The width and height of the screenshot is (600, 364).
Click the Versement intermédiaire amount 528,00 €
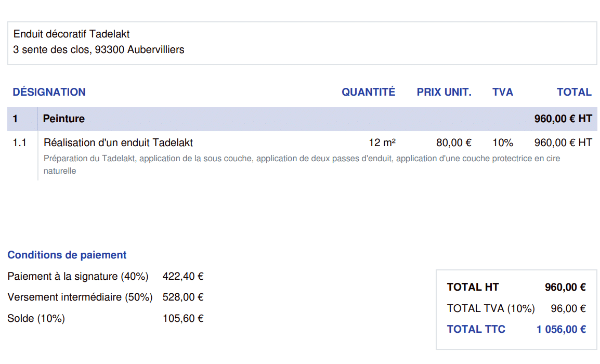tap(182, 297)
